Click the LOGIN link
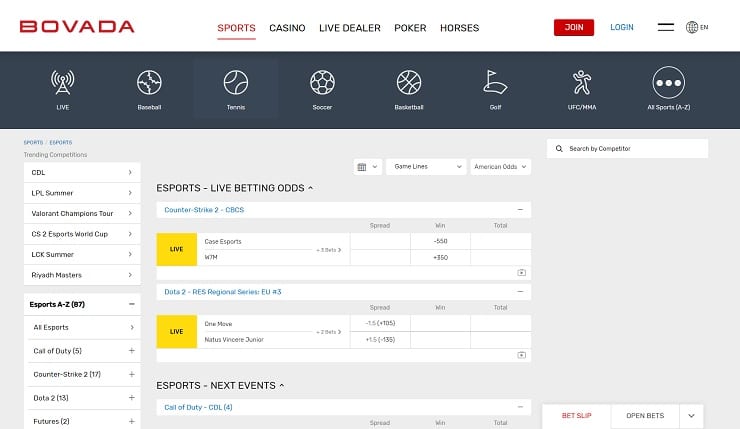 click(622, 27)
